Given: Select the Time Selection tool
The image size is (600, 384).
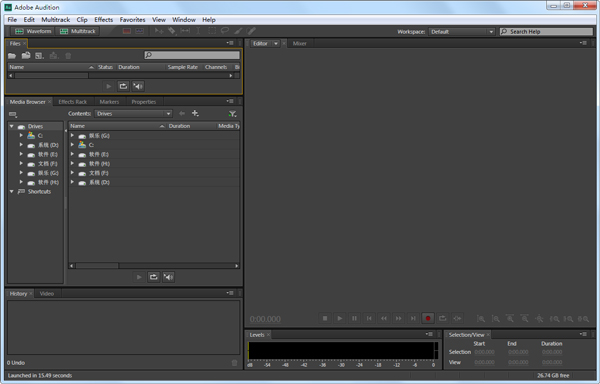Looking at the screenshot, I should click(x=198, y=31).
